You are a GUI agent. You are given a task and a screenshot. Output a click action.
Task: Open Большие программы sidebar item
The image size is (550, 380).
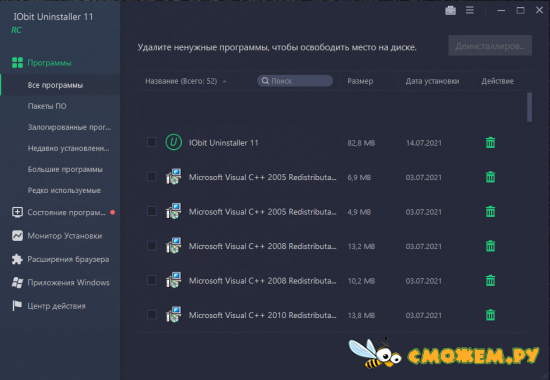click(65, 169)
